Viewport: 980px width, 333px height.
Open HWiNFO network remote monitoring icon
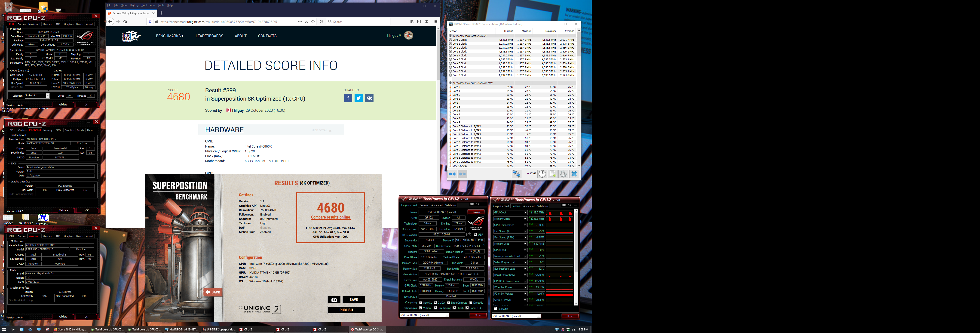click(516, 174)
